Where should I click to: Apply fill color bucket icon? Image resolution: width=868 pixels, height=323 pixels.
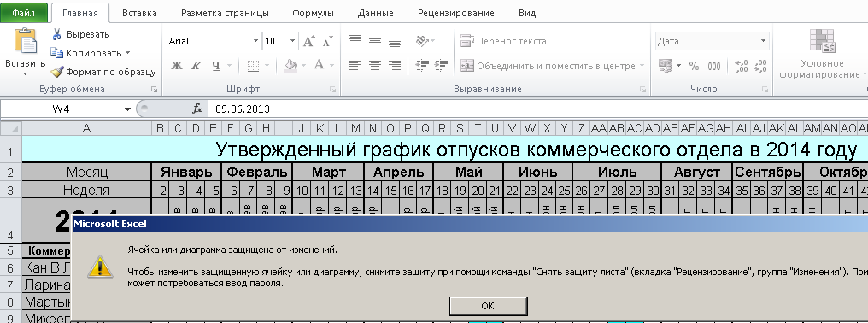click(290, 66)
